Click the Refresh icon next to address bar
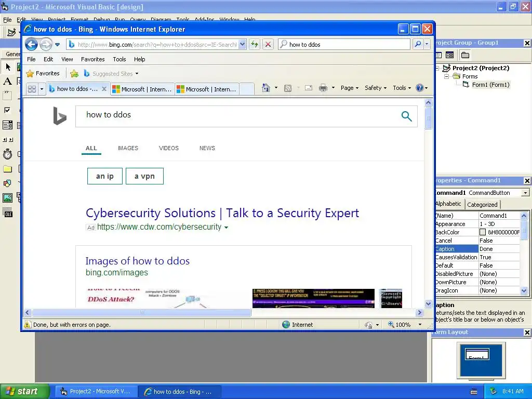This screenshot has height=399, width=532. [255, 44]
